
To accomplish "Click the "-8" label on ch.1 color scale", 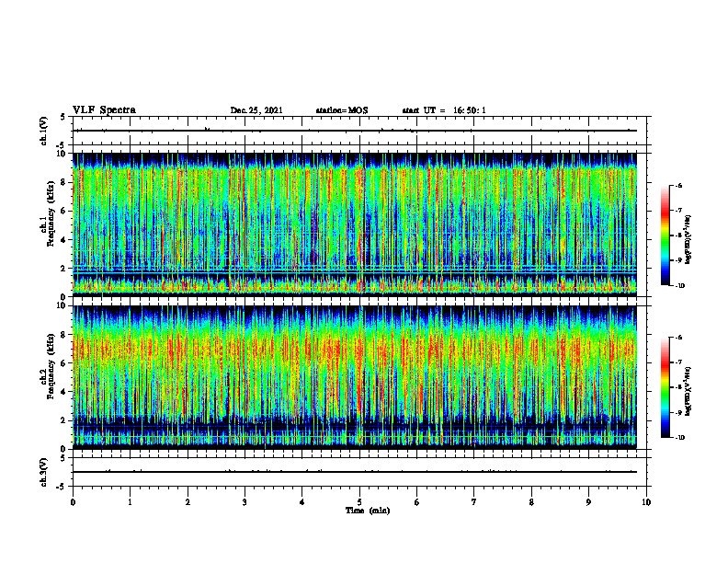I will (678, 236).
